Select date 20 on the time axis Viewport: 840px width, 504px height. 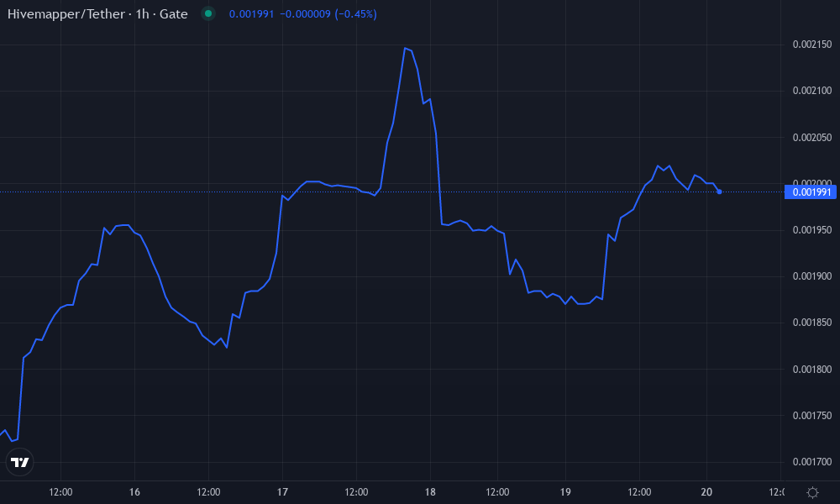click(706, 492)
